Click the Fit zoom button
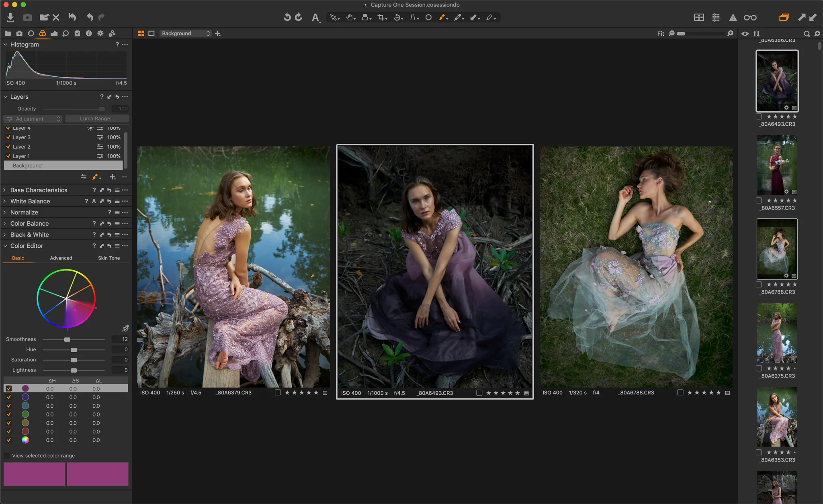823x504 pixels. click(x=661, y=34)
